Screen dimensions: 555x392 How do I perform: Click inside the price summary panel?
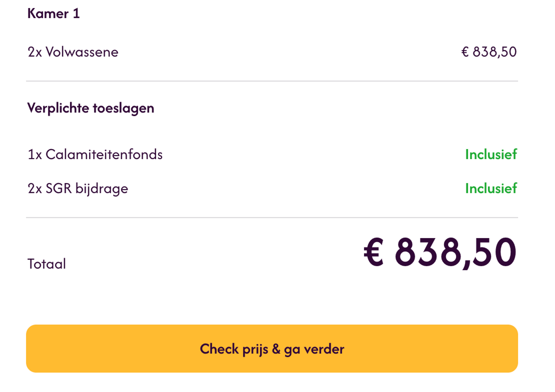pyautogui.click(x=277, y=145)
